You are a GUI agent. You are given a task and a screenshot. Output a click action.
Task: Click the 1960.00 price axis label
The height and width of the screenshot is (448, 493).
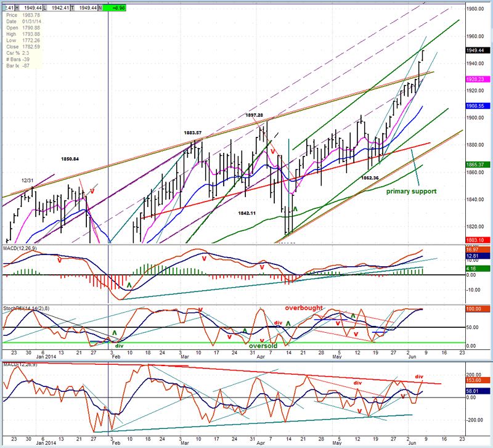pyautogui.click(x=475, y=36)
